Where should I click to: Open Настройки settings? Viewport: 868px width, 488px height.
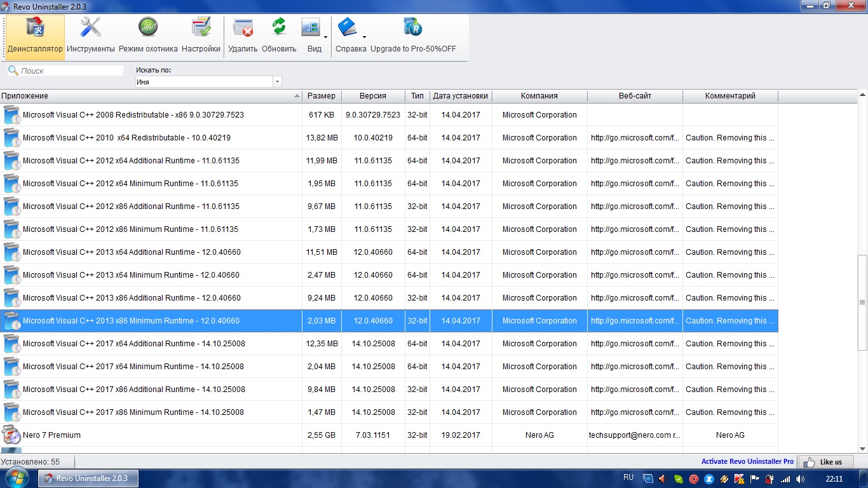pos(201,37)
